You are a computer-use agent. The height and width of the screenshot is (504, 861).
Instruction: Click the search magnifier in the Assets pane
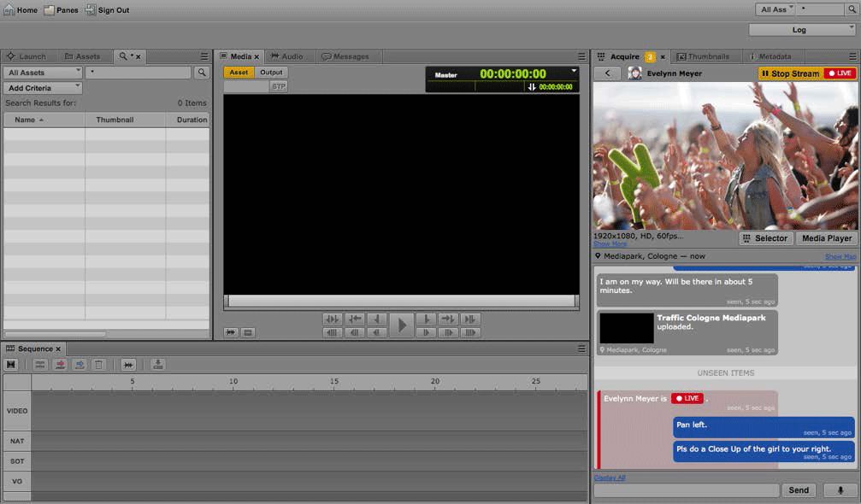coord(201,73)
